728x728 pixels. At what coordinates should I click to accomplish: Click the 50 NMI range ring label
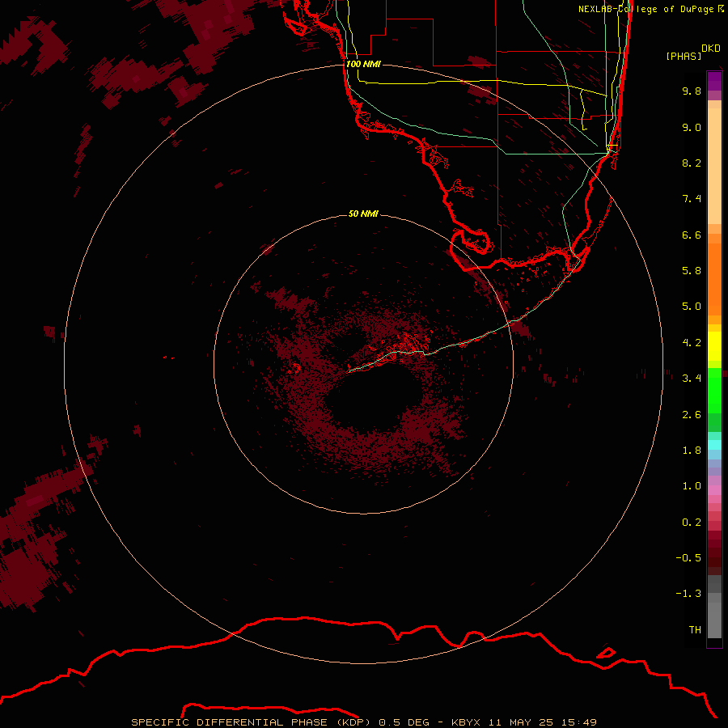click(363, 214)
